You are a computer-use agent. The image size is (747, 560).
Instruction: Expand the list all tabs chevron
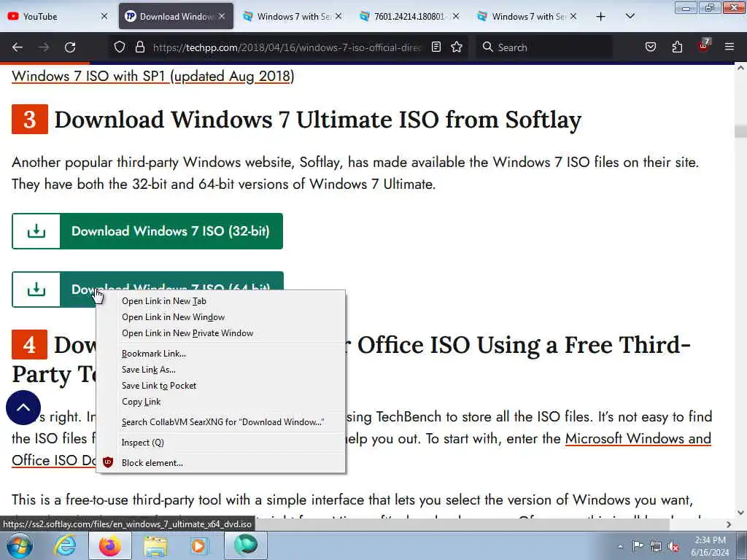tap(630, 17)
